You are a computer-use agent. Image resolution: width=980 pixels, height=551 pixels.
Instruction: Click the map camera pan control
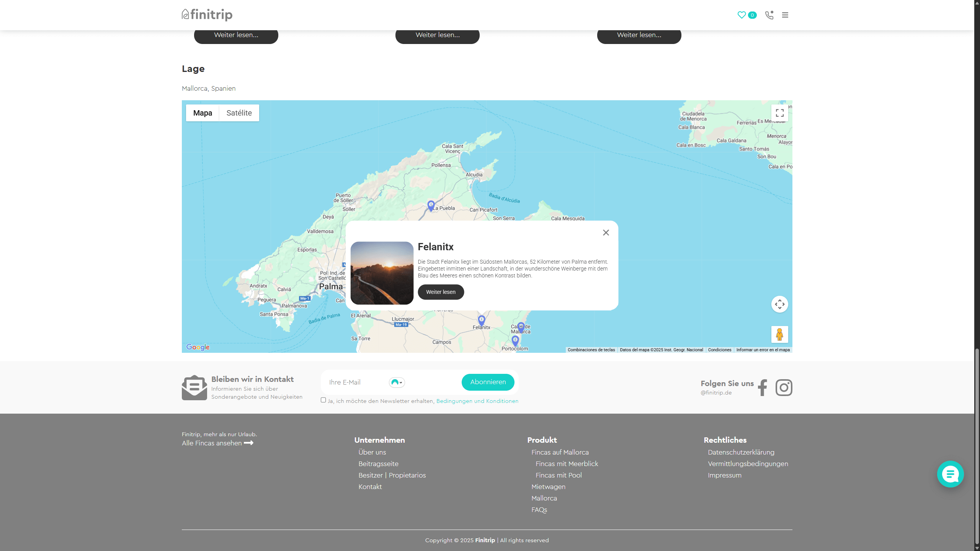[779, 304]
